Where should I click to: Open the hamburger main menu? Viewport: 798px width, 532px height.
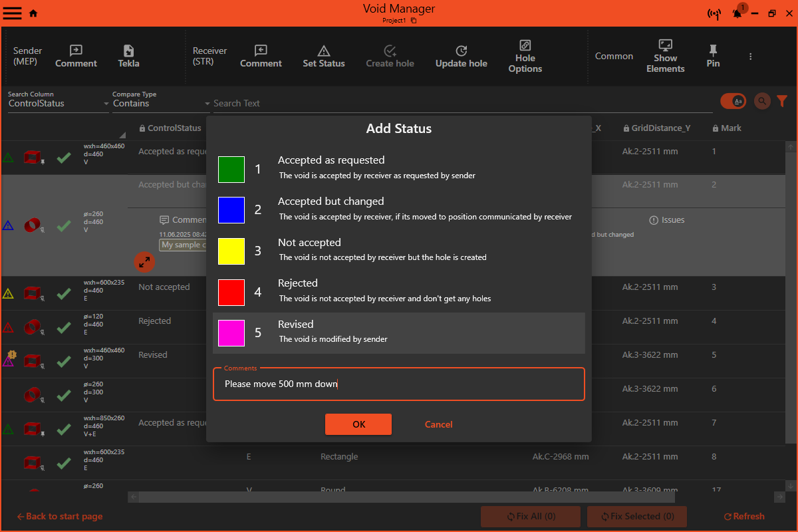pyautogui.click(x=13, y=13)
